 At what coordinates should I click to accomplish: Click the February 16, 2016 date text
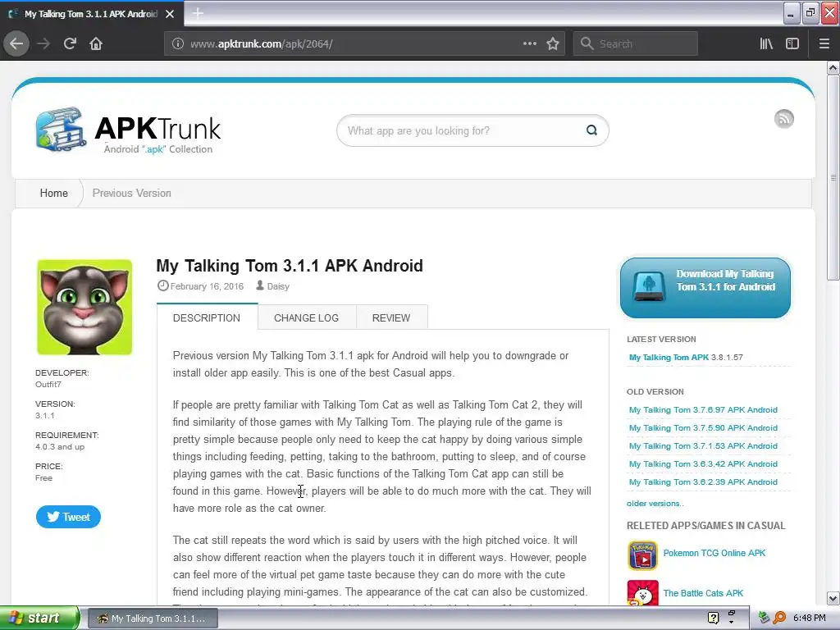coord(207,286)
